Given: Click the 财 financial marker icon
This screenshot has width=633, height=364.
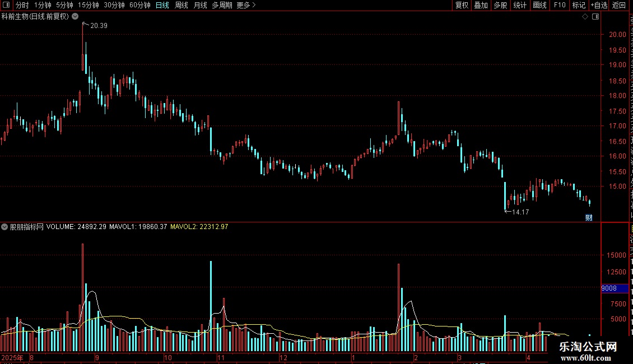Looking at the screenshot, I should tap(589, 218).
